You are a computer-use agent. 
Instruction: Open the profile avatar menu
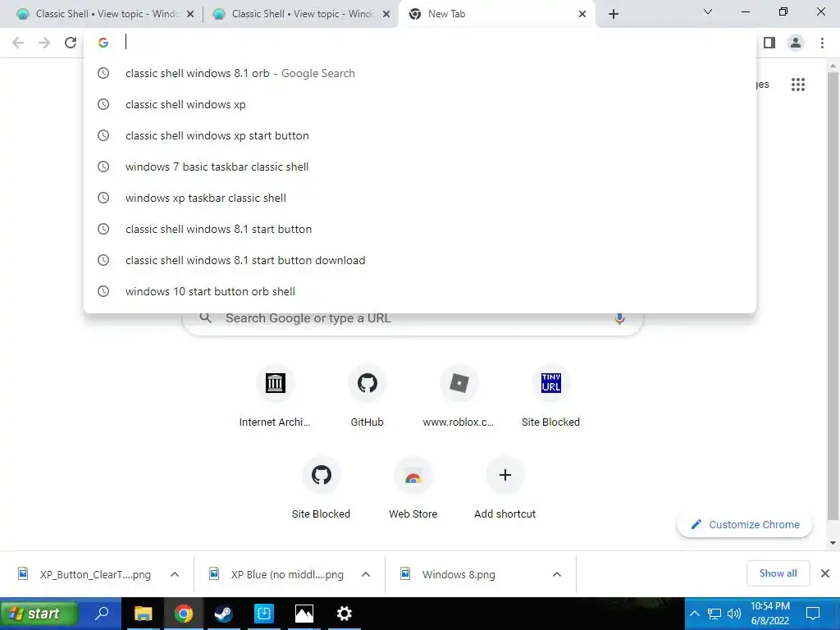(796, 43)
